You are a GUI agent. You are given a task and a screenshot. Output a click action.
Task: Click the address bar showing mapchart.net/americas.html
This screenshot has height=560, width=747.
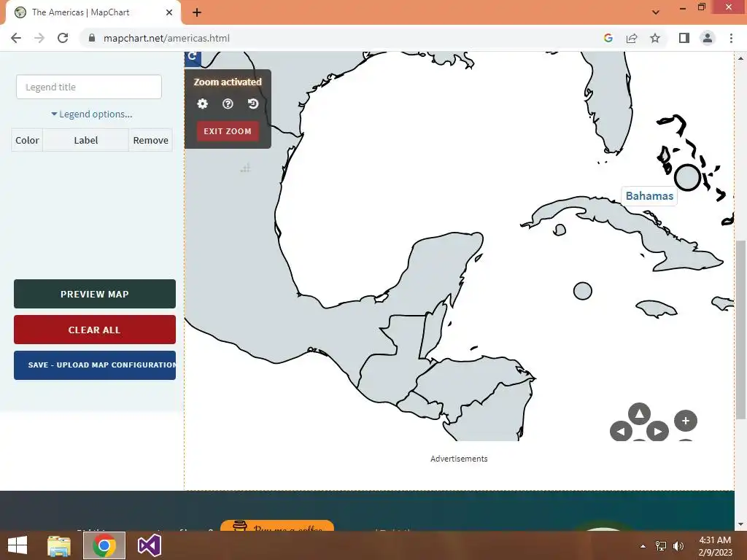click(166, 38)
